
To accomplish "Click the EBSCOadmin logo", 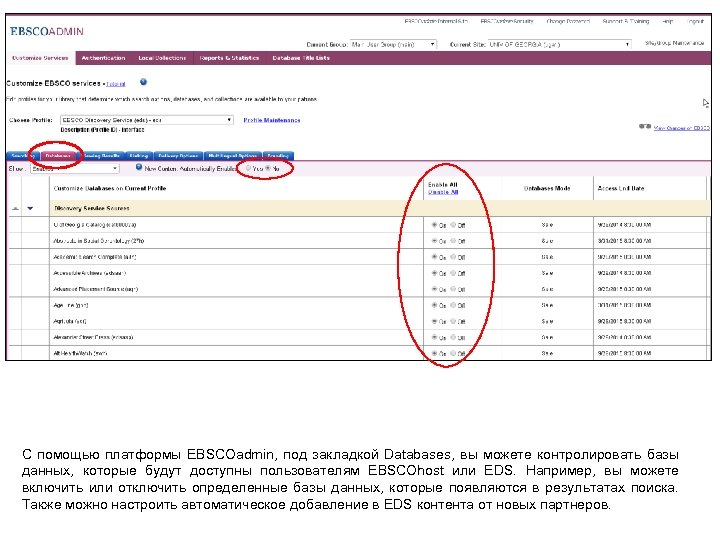I will [x=47, y=31].
